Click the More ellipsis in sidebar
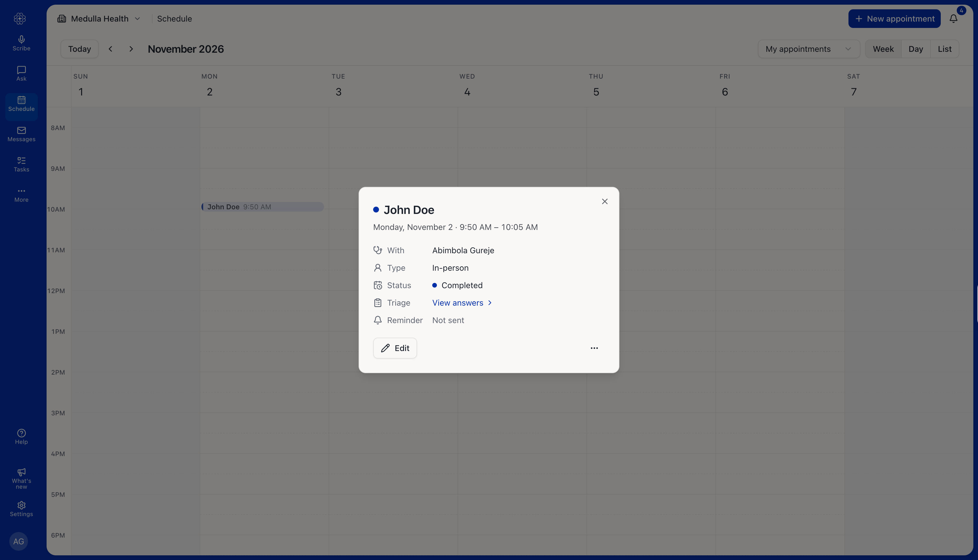The image size is (978, 560). (21, 195)
